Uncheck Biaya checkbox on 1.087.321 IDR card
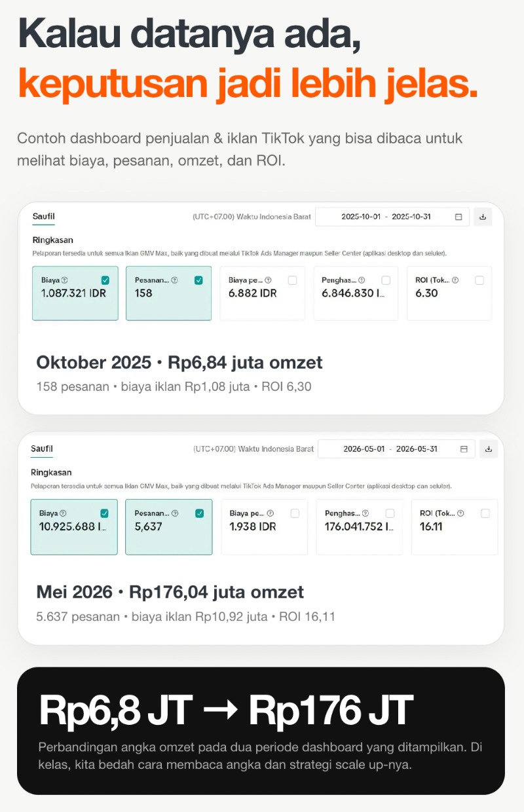This screenshot has width=524, height=812. coord(105,280)
